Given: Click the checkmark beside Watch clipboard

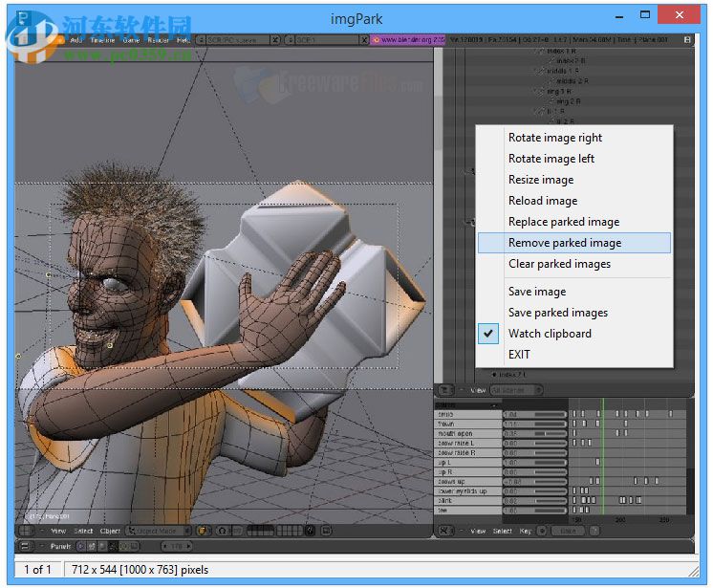Looking at the screenshot, I should [490, 334].
